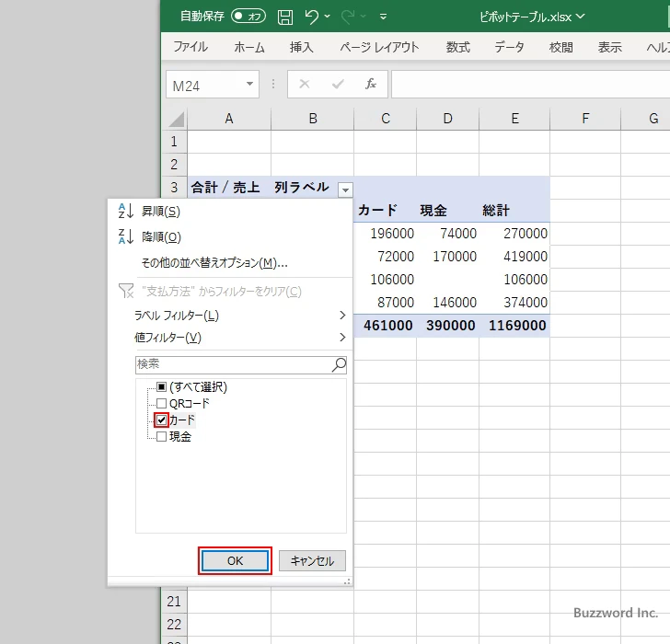Viewport: 670px width, 644px height.
Task: Open Customize Quick Access Toolbar dropdown
Action: click(383, 17)
